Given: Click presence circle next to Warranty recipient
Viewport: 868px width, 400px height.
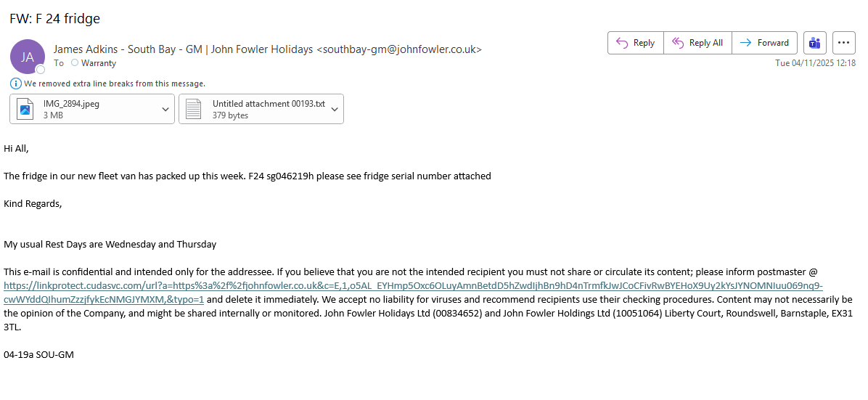Looking at the screenshot, I should [75, 63].
